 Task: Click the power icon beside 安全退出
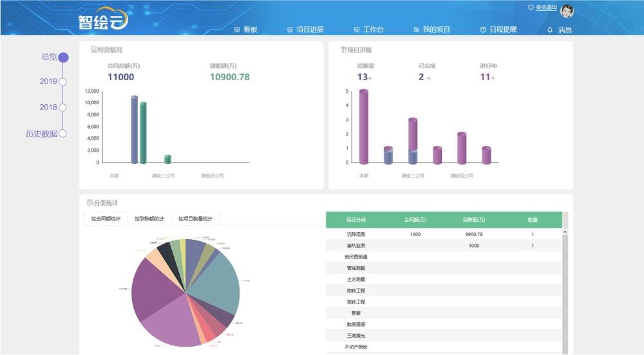click(531, 7)
